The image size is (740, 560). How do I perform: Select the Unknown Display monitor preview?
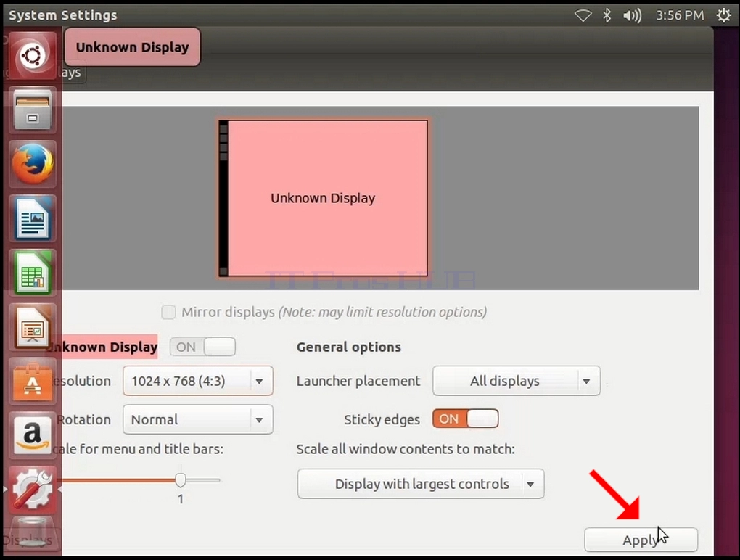pyautogui.click(x=324, y=198)
